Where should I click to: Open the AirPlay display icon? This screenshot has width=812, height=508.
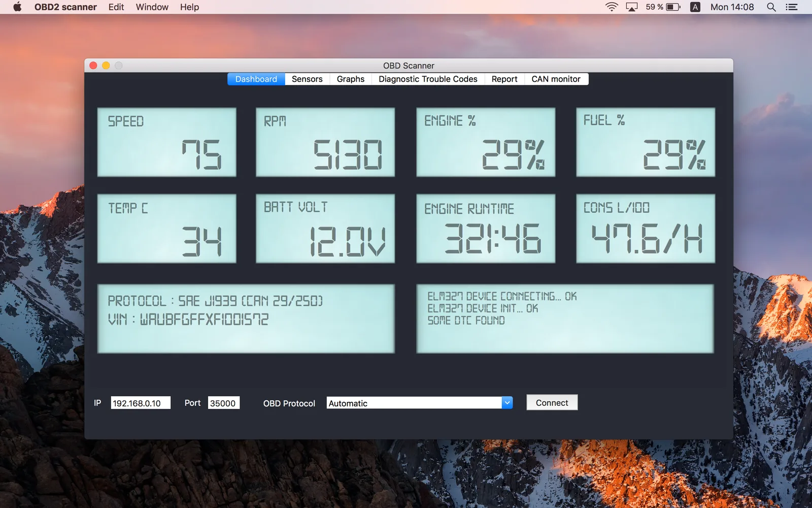632,7
